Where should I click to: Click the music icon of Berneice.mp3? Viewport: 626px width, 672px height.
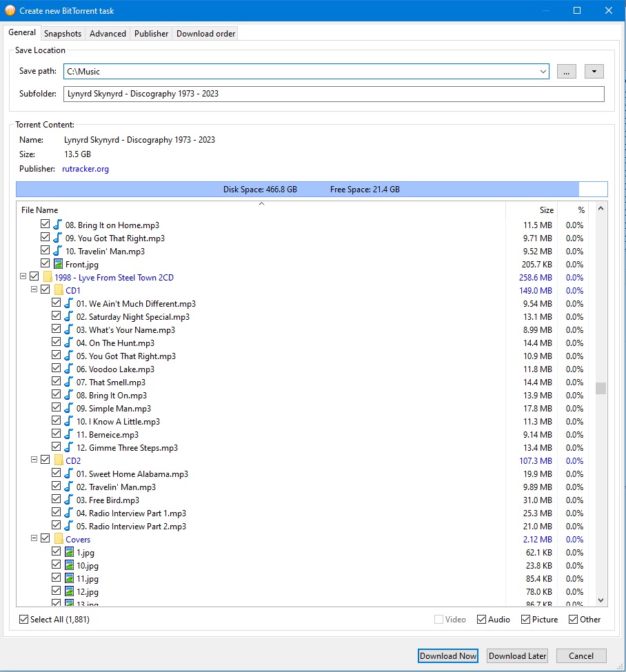(x=69, y=434)
